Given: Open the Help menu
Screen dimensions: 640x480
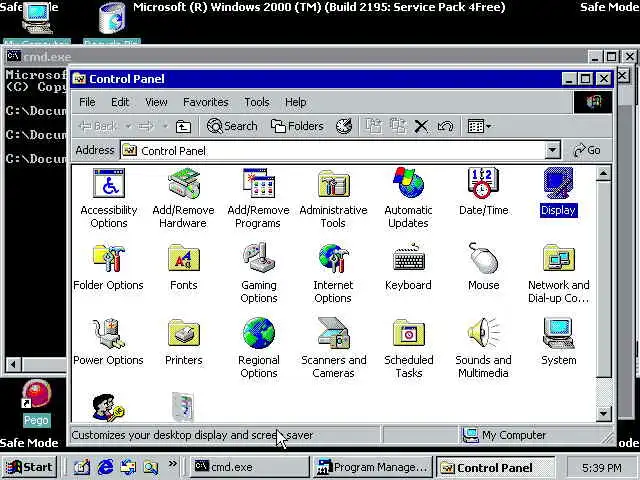Looking at the screenshot, I should click(296, 102).
